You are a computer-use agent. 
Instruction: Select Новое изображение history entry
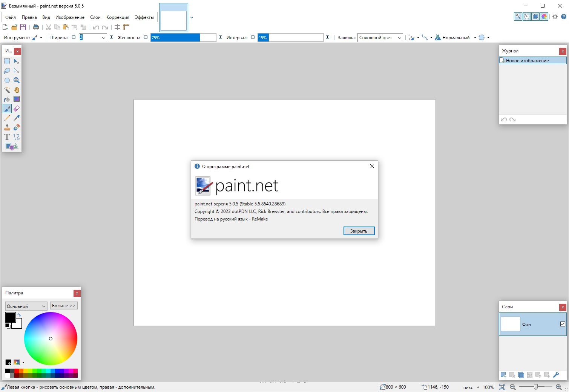[x=532, y=61]
